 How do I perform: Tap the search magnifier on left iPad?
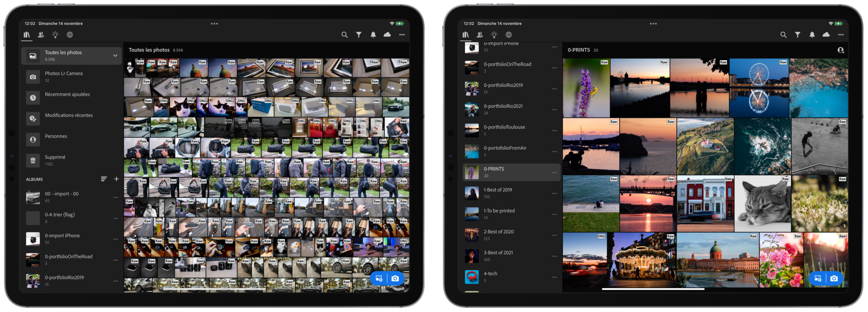(x=345, y=35)
